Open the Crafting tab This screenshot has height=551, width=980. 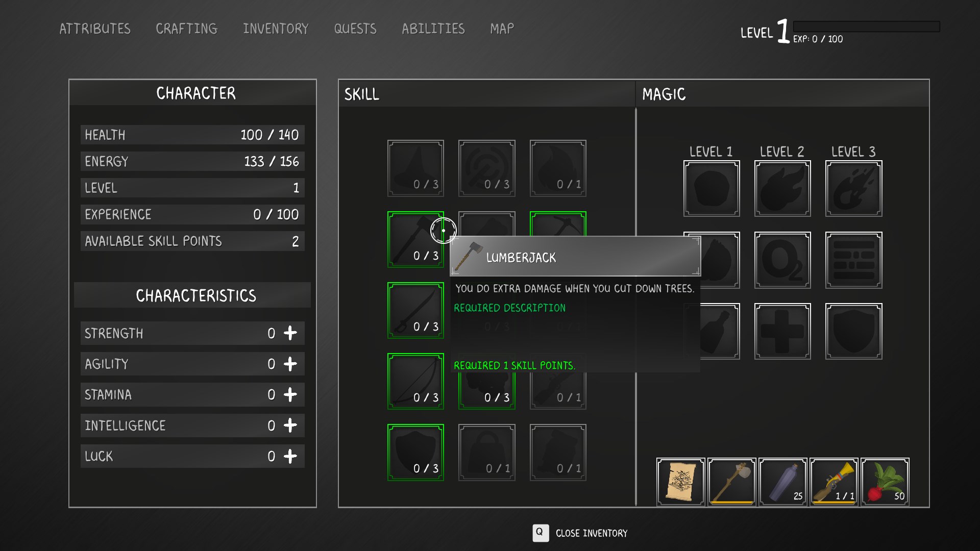click(x=186, y=29)
